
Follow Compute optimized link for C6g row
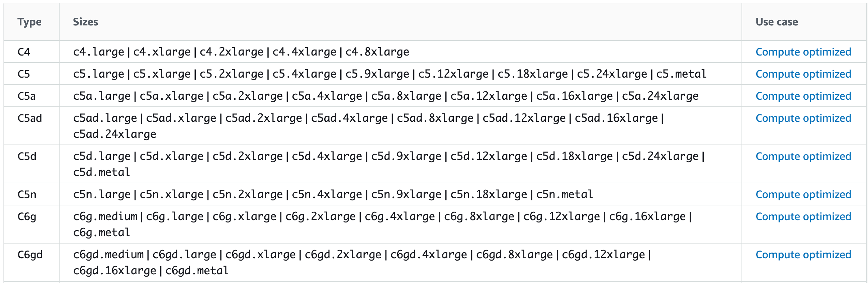tap(803, 216)
